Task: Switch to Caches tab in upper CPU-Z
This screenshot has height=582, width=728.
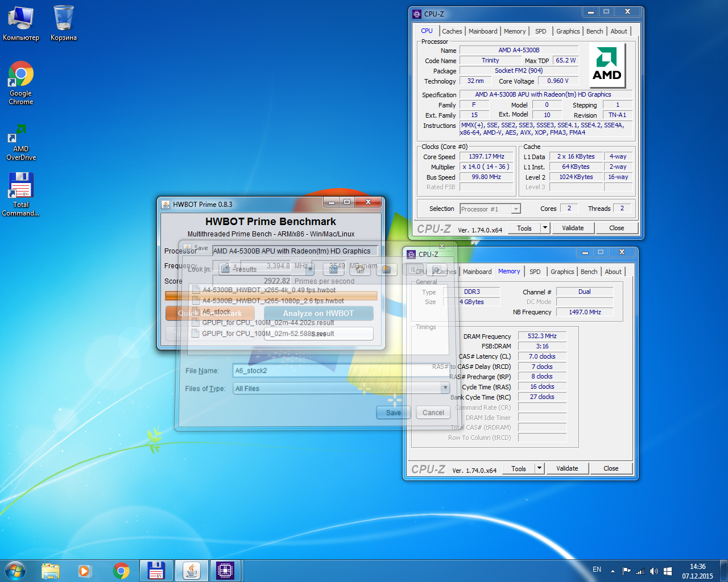Action: [x=452, y=31]
